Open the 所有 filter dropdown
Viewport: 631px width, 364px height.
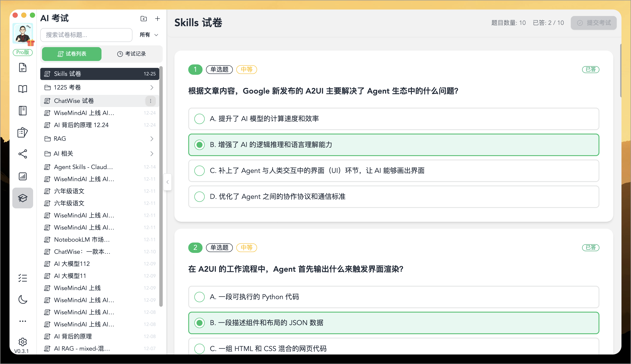(x=149, y=35)
